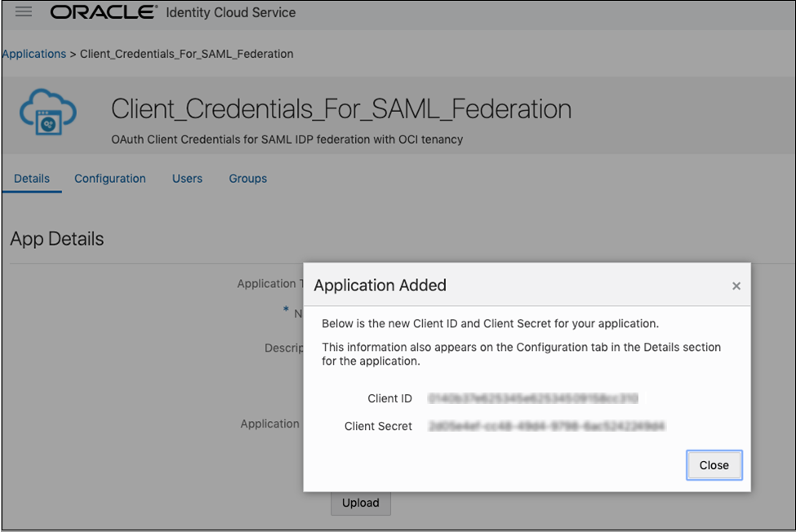Click the Application Added dialog title
The image size is (796, 532).
tap(380, 285)
